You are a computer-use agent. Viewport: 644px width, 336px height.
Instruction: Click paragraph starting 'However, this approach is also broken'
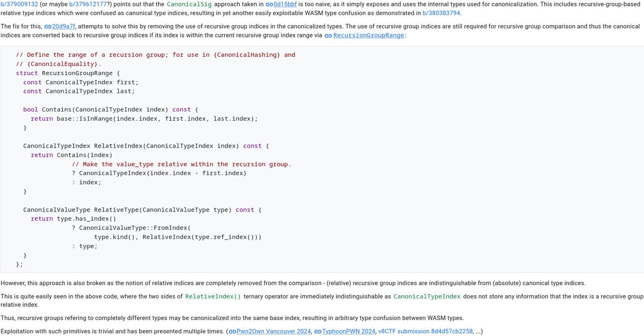tap(293, 283)
